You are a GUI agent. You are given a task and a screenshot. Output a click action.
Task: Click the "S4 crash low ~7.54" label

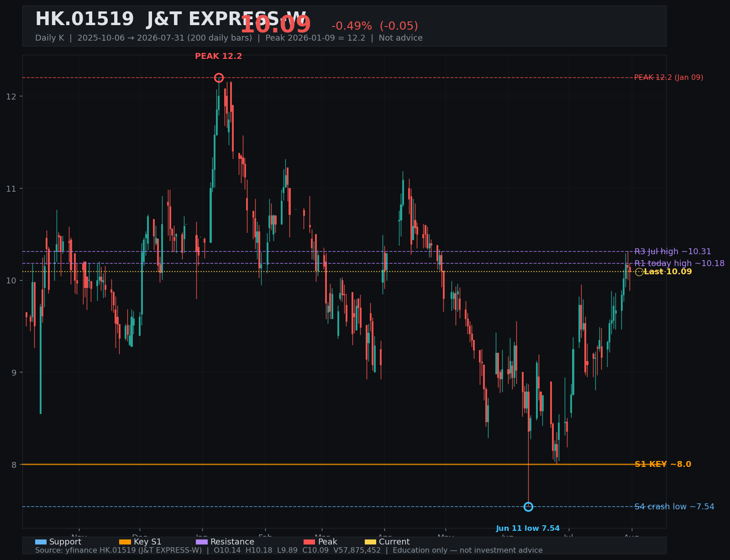[674, 507]
